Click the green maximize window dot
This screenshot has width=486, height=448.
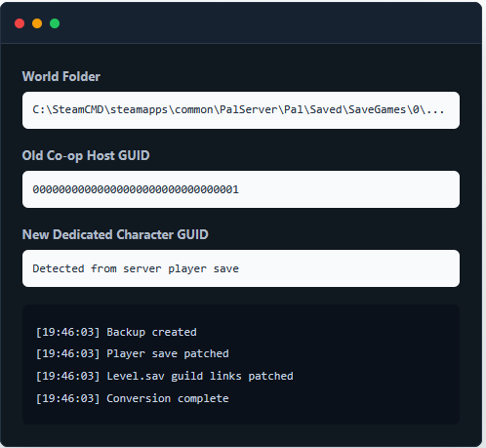55,23
